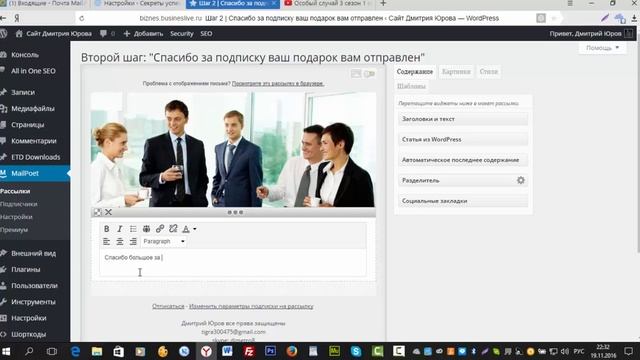Open Skype from the taskbar
The width and height of the screenshot is (640, 360).
(x=356, y=351)
